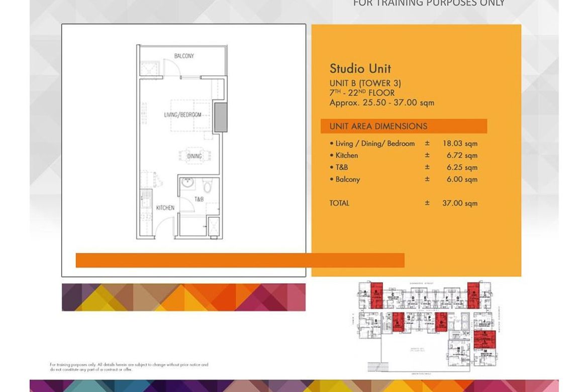
Task: Click the "37.00 sqm" total value
Action: click(460, 204)
